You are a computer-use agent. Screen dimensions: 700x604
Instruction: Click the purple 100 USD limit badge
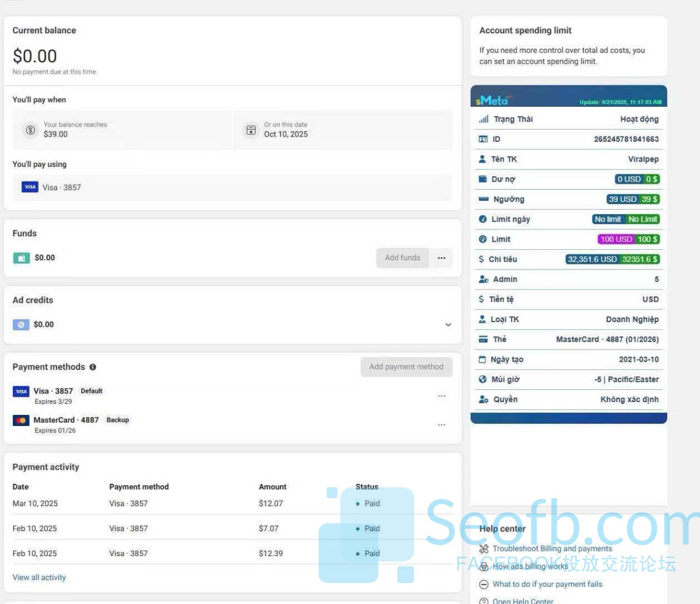coord(616,239)
